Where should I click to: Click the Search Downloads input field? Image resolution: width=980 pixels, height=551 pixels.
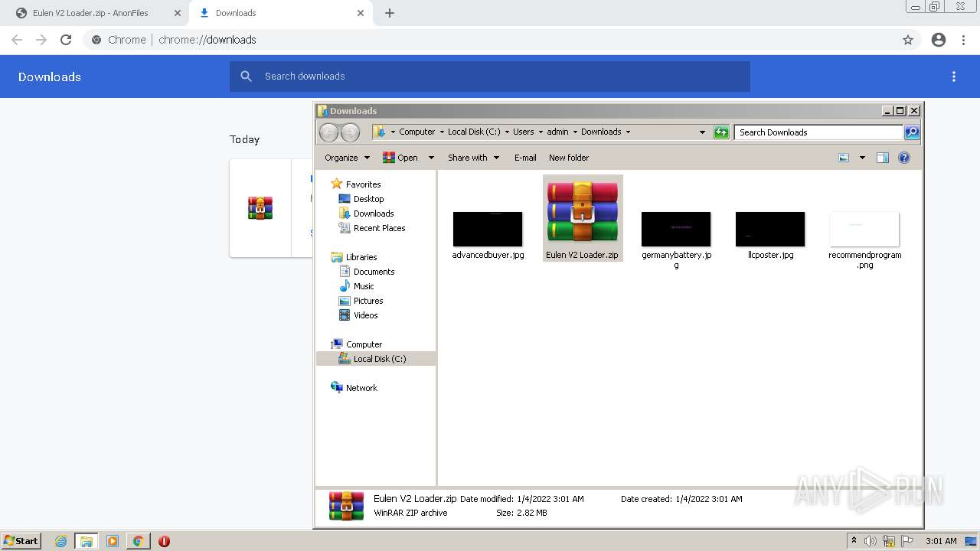coord(818,132)
